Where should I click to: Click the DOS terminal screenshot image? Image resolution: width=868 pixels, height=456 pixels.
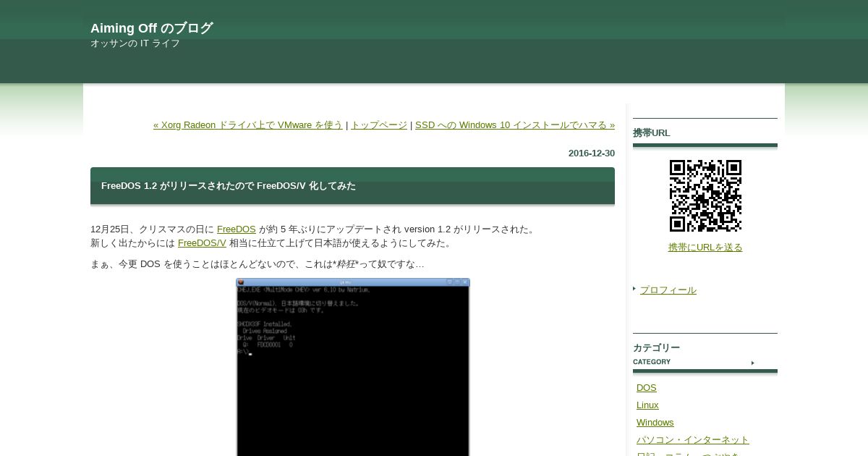click(353, 367)
